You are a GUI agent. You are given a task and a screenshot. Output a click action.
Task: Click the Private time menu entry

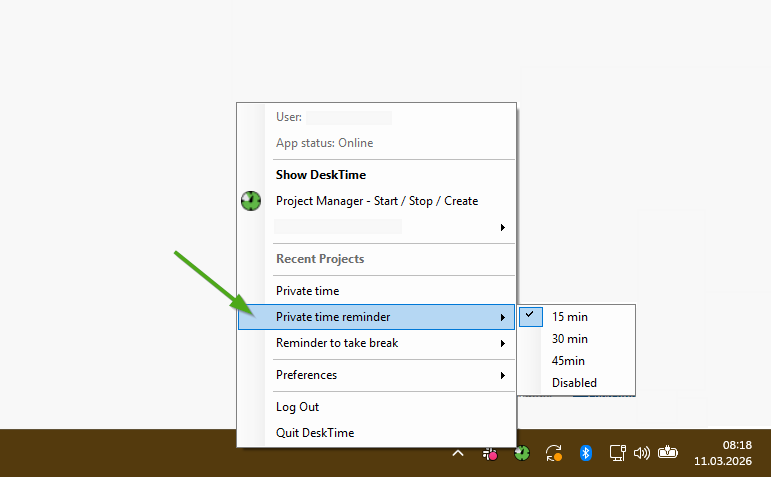coord(308,291)
